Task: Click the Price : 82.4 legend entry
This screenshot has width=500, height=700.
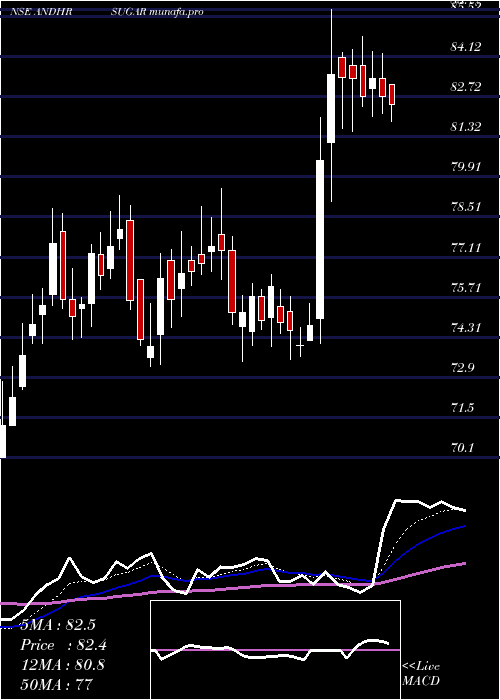Action: pyautogui.click(x=63, y=645)
